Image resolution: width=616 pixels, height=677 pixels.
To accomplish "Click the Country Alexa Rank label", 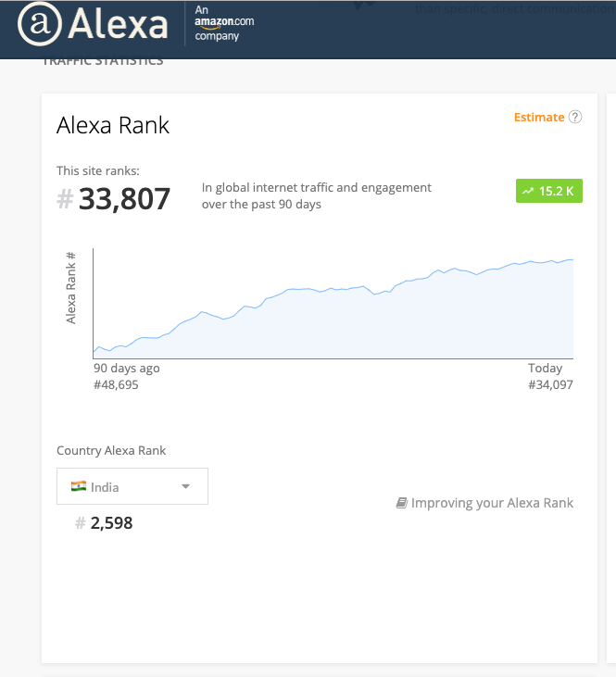I will pyautogui.click(x=111, y=451).
